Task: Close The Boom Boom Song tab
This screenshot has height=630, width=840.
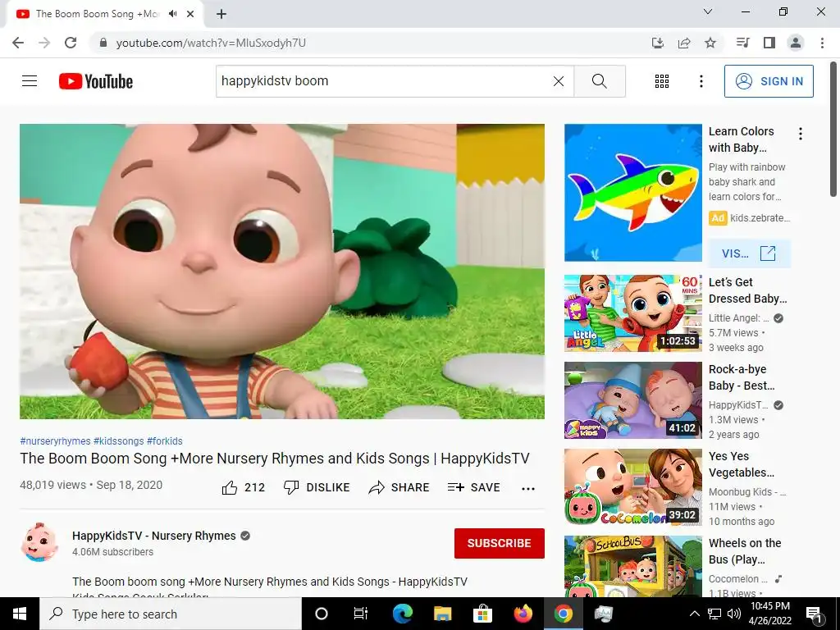Action: click(x=190, y=14)
